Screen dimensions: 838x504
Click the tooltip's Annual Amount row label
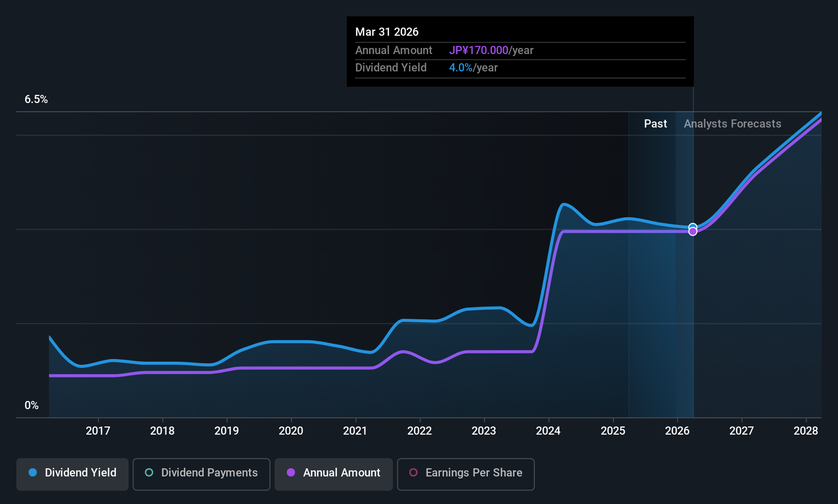[x=393, y=51]
